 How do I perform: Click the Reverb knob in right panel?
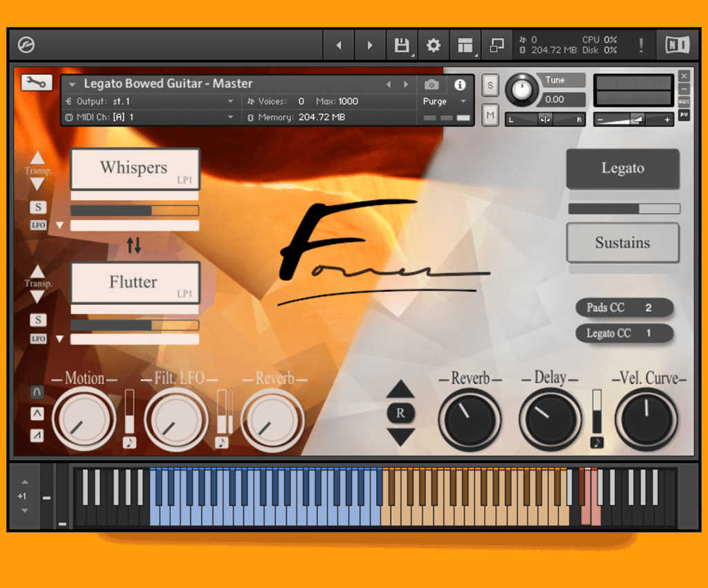tap(470, 419)
